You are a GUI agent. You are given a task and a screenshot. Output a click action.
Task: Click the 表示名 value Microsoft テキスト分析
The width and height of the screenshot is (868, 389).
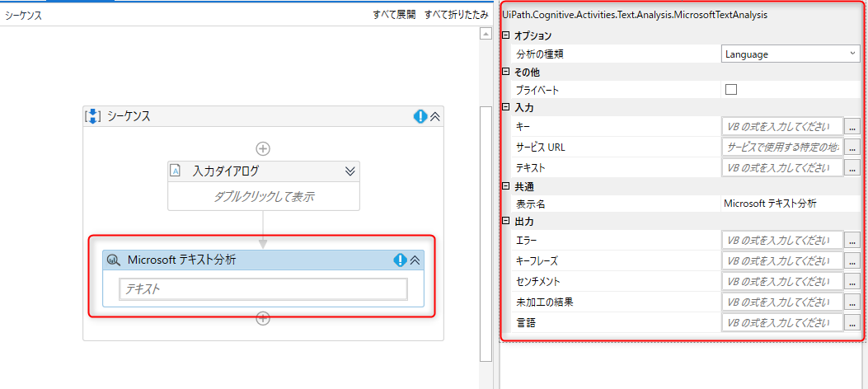(770, 203)
